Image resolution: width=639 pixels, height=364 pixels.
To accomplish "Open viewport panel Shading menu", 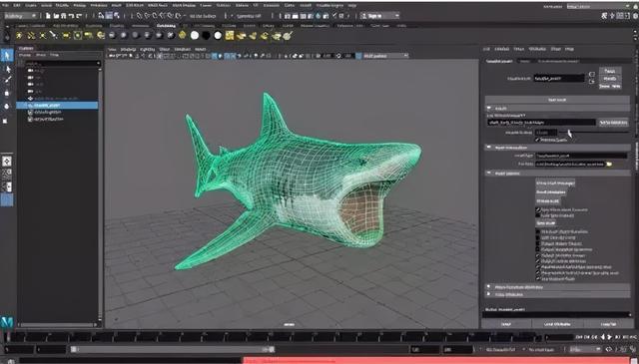I will point(128,49).
